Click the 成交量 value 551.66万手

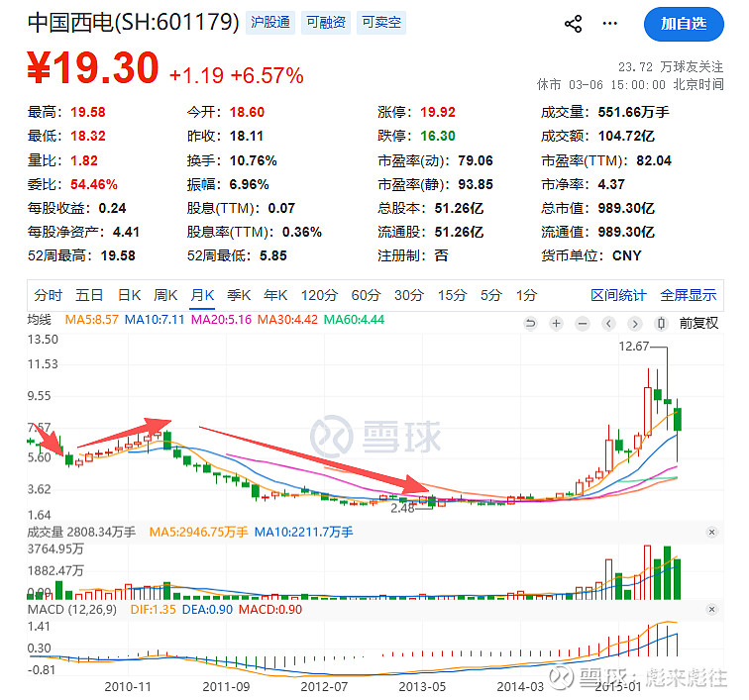(x=633, y=112)
